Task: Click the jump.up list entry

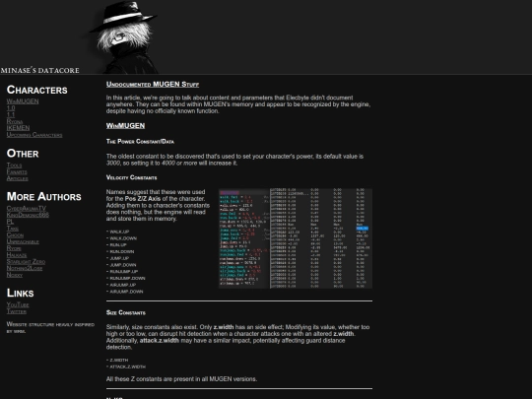Action: pos(118,258)
